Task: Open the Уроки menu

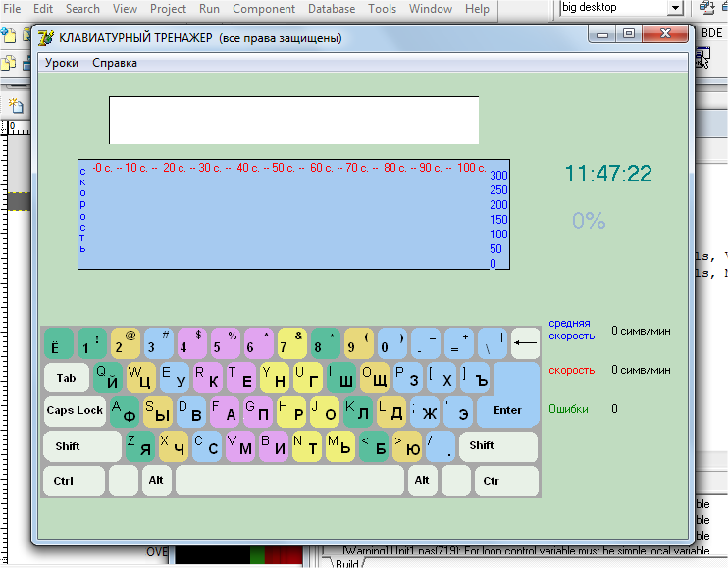Action: 61,63
